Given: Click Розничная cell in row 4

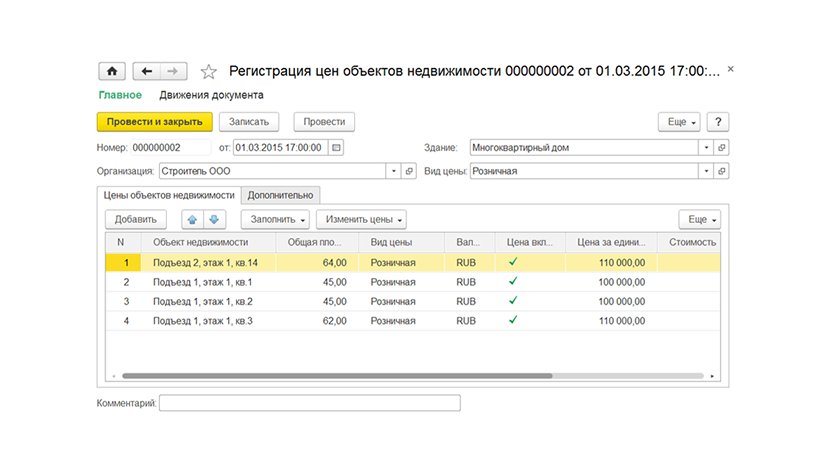Looking at the screenshot, I should (x=401, y=321).
